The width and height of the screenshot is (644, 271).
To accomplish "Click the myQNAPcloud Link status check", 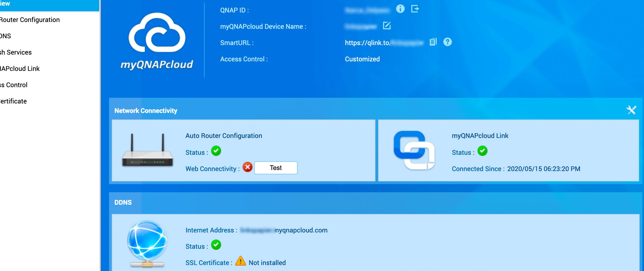I will (482, 151).
